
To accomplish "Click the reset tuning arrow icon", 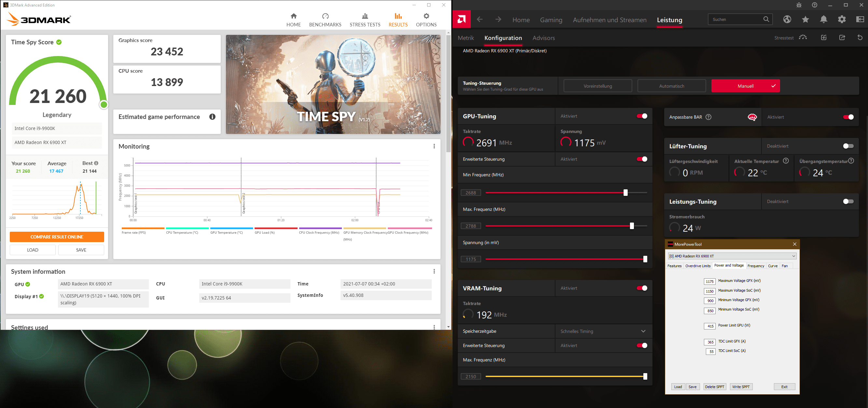I will 860,37.
